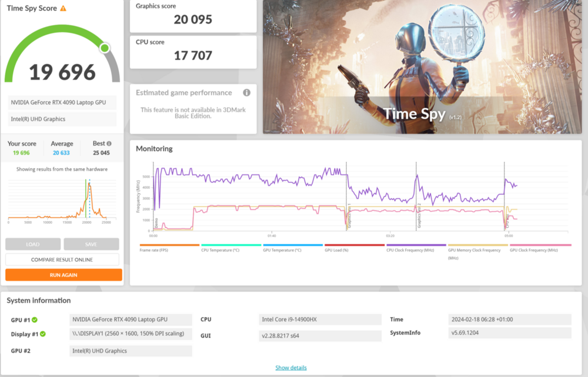
Task: Open the Show details link
Action: point(291,367)
